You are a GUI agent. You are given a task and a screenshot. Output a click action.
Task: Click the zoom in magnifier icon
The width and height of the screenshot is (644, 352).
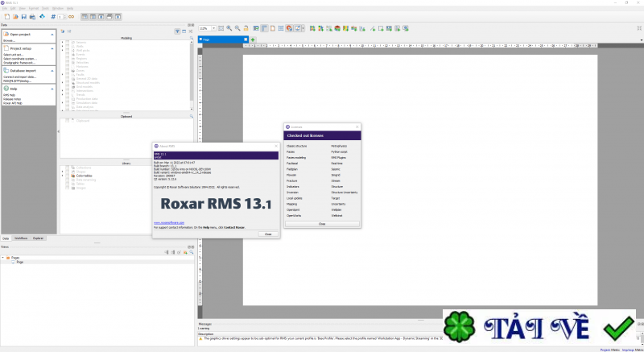pyautogui.click(x=229, y=28)
